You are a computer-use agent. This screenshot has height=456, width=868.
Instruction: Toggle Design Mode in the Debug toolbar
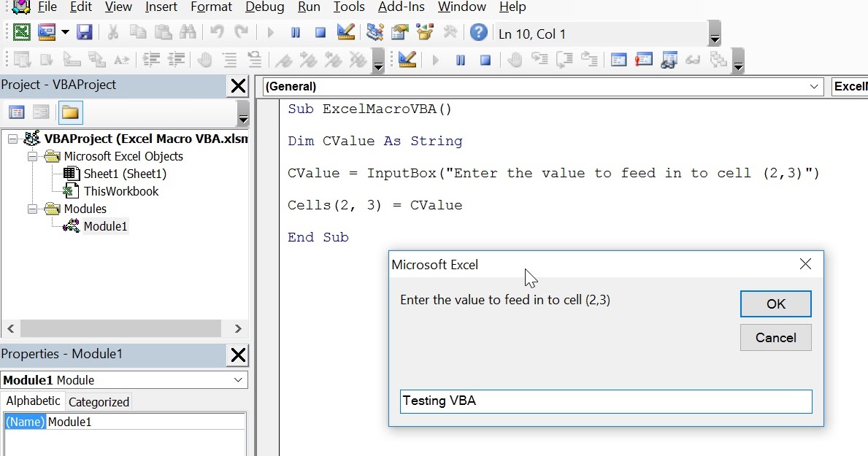[407, 59]
